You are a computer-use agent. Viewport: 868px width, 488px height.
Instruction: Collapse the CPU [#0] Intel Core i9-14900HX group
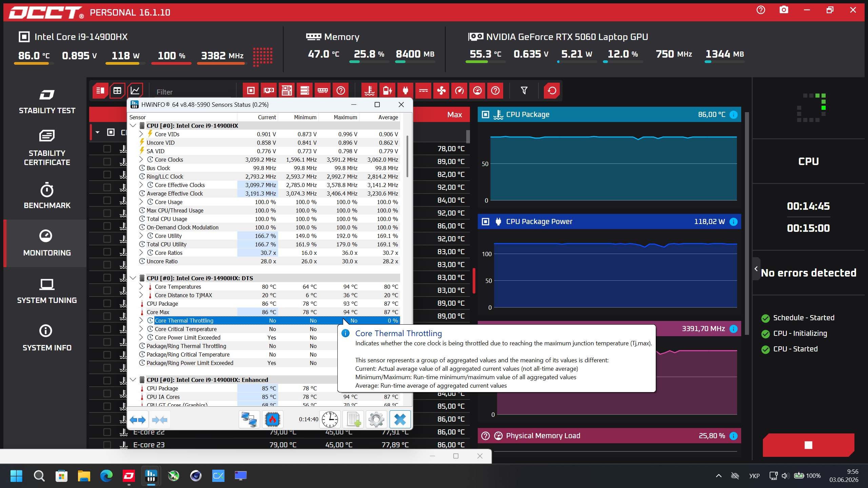(x=133, y=126)
